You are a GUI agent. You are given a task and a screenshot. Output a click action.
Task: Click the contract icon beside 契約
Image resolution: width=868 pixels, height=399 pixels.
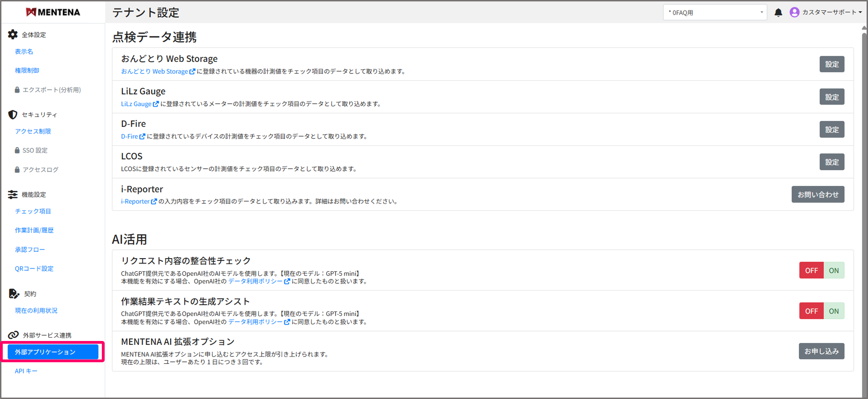point(14,294)
